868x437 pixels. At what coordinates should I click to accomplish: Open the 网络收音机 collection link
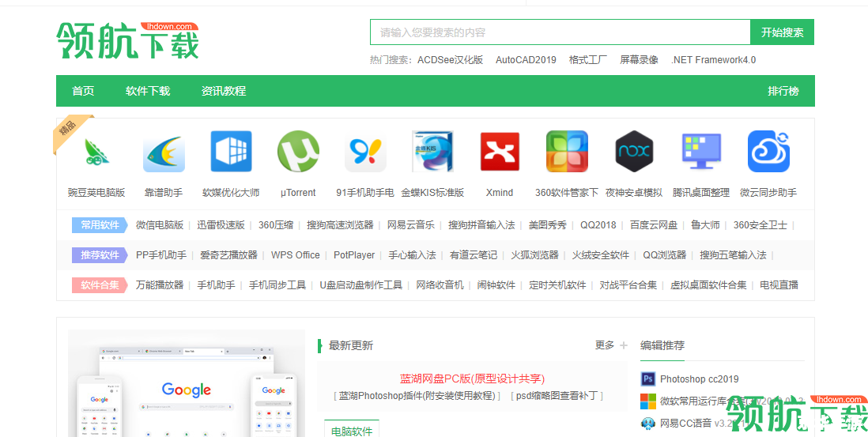tap(440, 284)
